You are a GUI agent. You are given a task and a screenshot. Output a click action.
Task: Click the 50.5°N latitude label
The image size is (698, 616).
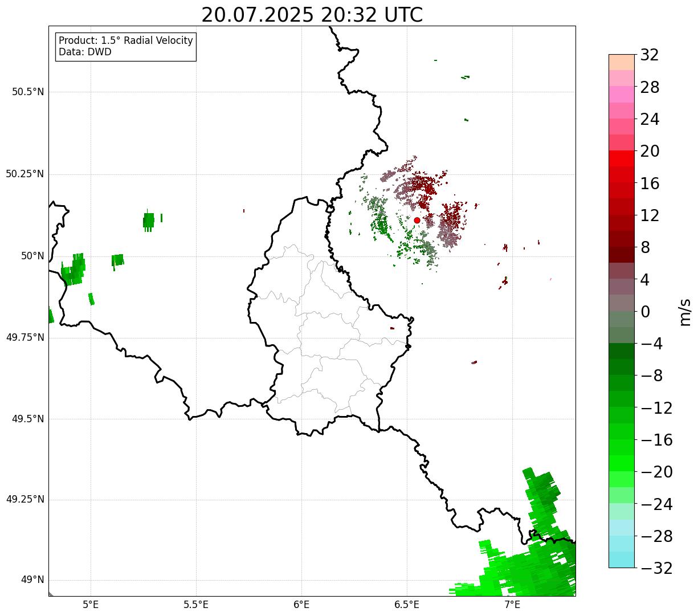click(28, 92)
